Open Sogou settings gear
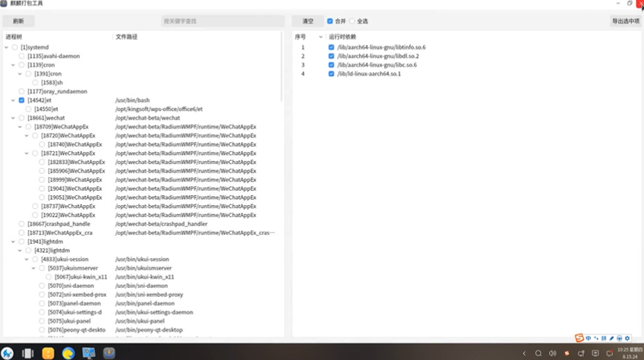The image size is (644, 360). point(627,338)
